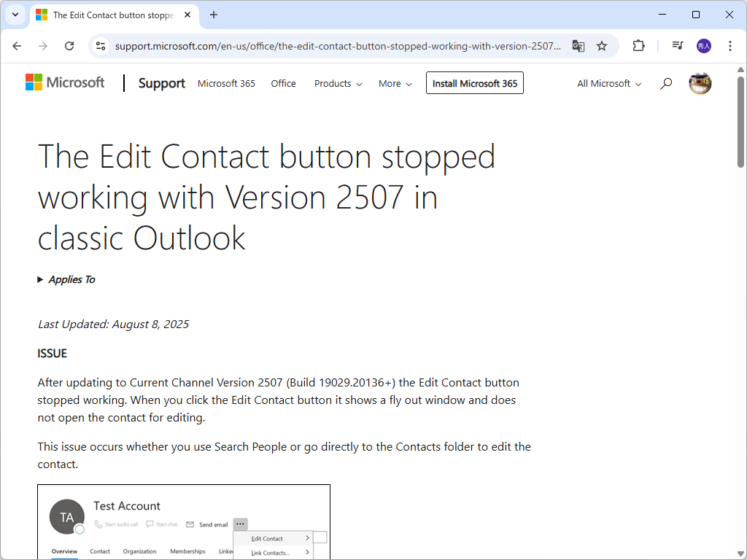Bookmark this page with star icon
Viewport: 747px width, 560px height.
[x=602, y=46]
